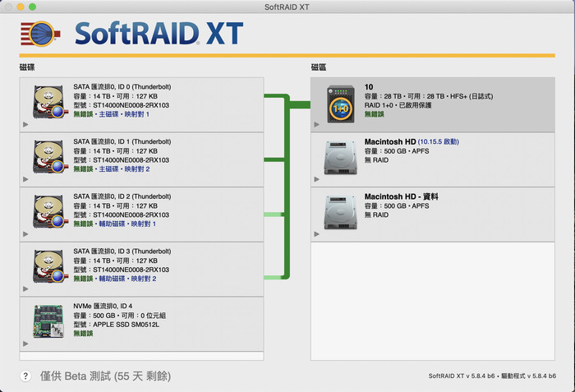Viewport: 575px width, 392px height.
Task: Click 'RAID 1+0 · 已啟用保護' status text
Action: point(398,105)
